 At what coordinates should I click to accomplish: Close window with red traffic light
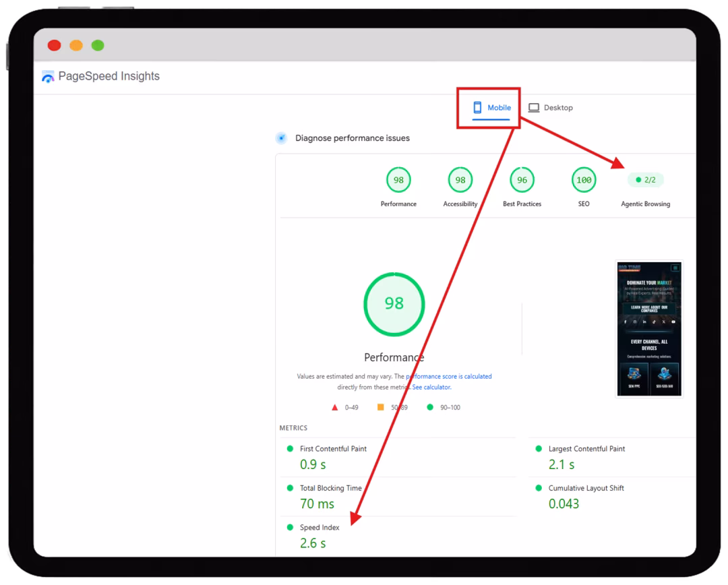click(55, 46)
